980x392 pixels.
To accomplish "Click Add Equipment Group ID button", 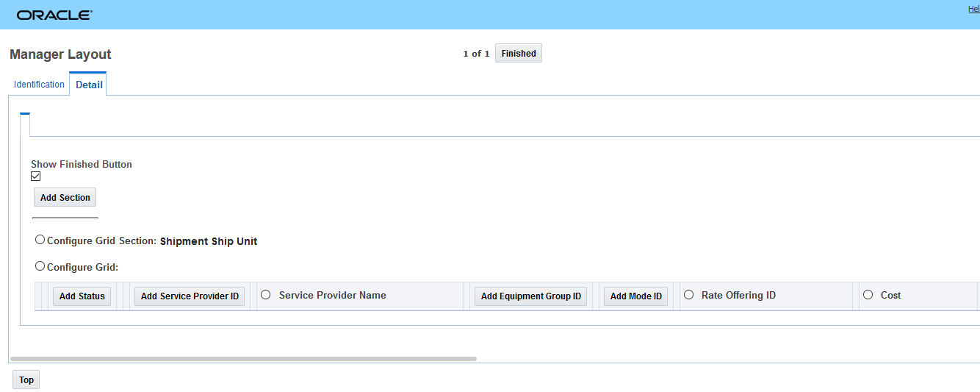I will [x=530, y=296].
